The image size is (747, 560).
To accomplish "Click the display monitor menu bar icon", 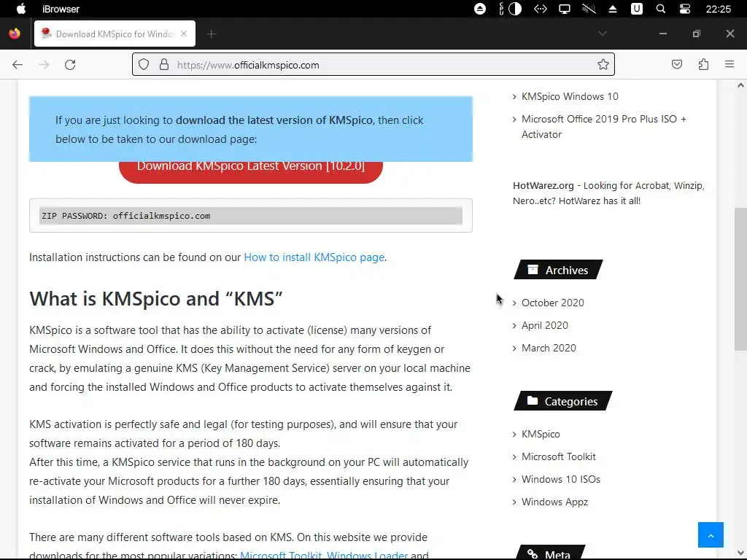I will coord(565,9).
